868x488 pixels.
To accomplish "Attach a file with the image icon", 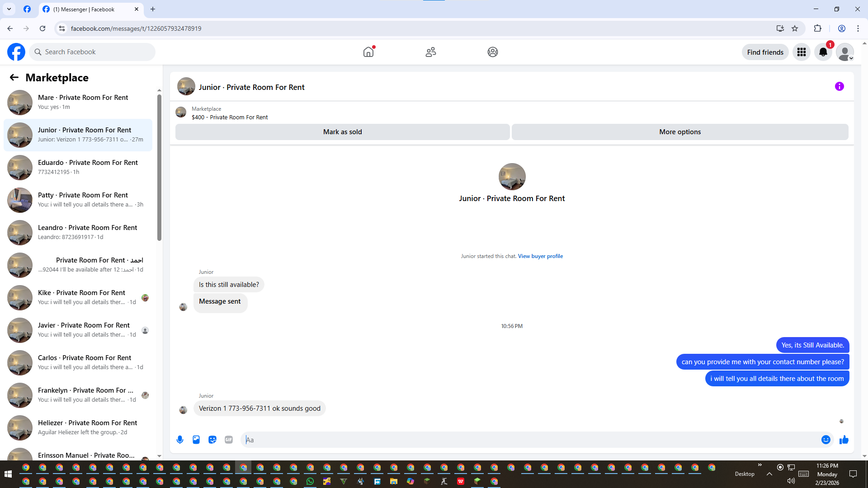I will click(x=196, y=440).
